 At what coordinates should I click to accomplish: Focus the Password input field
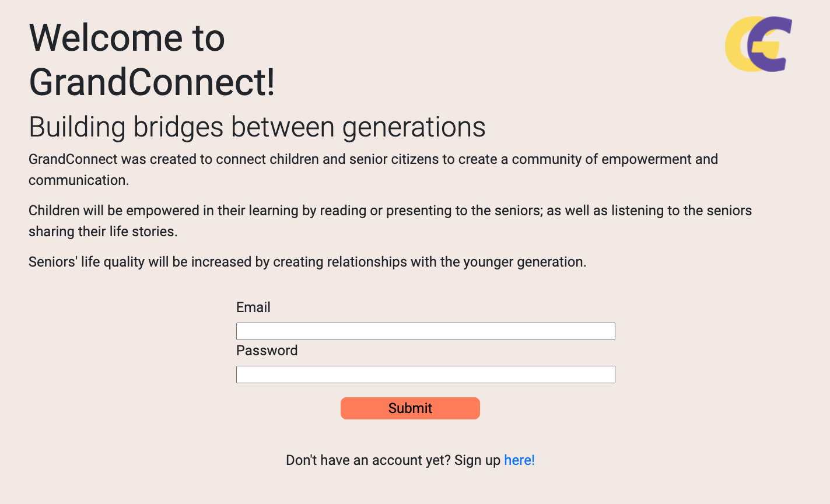pos(425,374)
